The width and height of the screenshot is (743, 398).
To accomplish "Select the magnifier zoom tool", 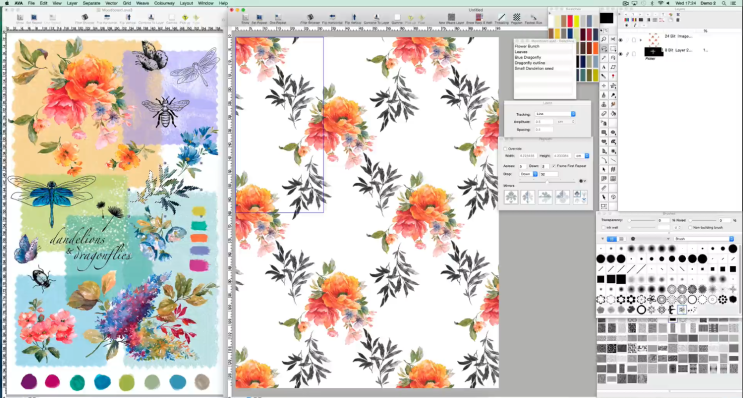I will point(604,39).
